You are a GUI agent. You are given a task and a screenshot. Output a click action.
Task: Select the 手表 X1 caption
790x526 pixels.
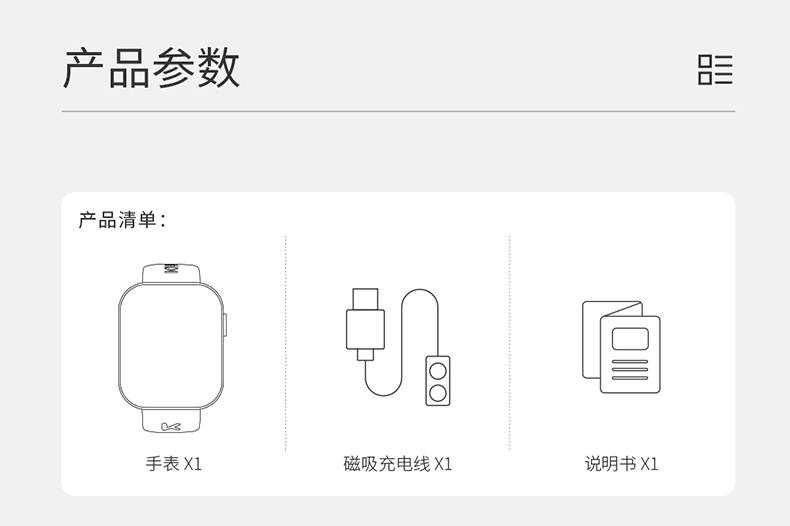coord(174,464)
